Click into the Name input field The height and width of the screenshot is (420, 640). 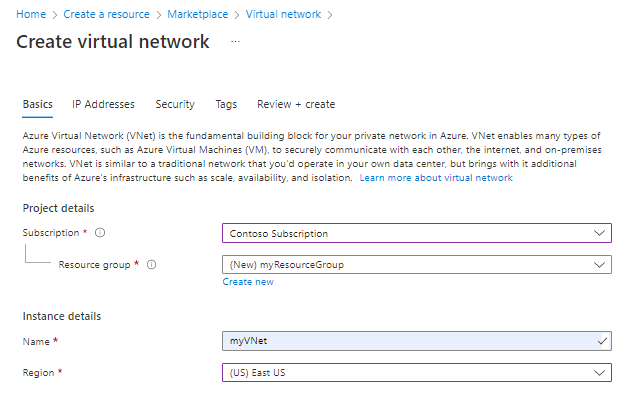(417, 341)
